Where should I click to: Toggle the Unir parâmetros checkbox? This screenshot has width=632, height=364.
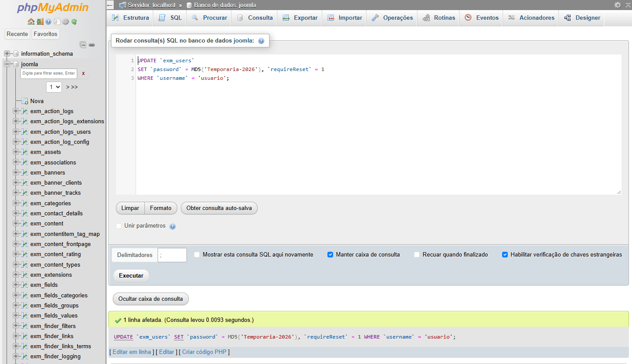pyautogui.click(x=119, y=226)
